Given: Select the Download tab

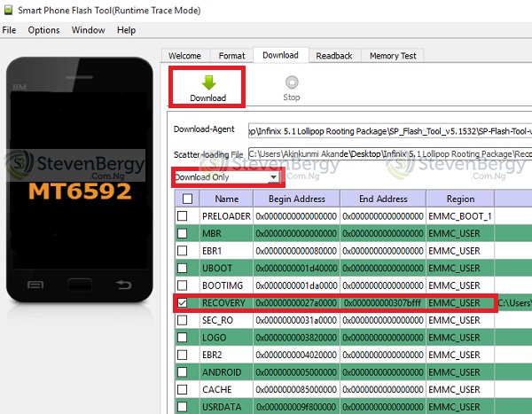Looking at the screenshot, I should coord(280,55).
